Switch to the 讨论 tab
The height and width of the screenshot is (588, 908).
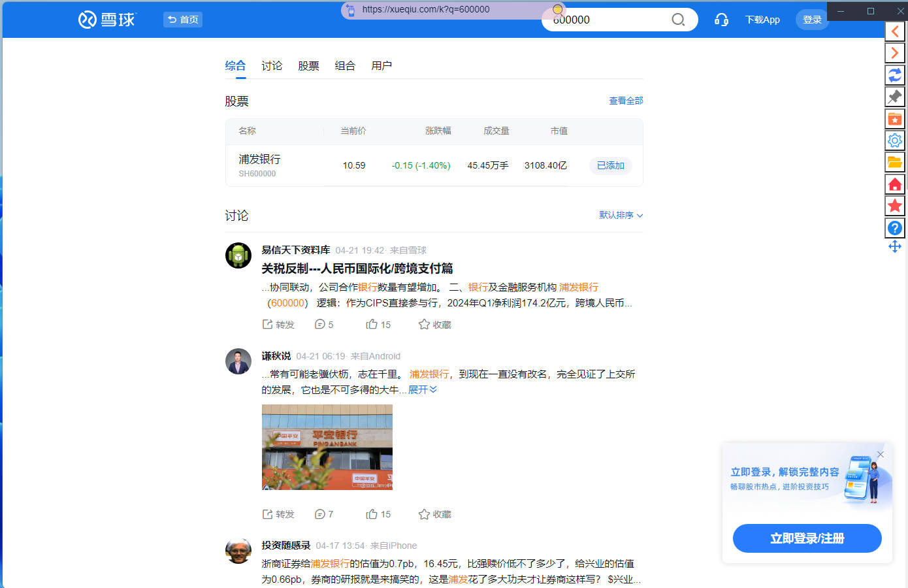point(272,65)
